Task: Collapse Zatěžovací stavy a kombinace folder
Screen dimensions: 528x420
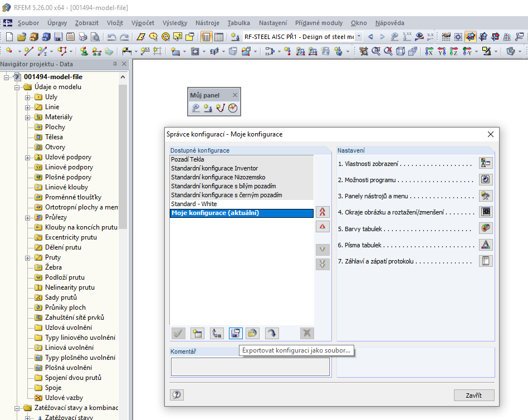Action: (x=17, y=408)
